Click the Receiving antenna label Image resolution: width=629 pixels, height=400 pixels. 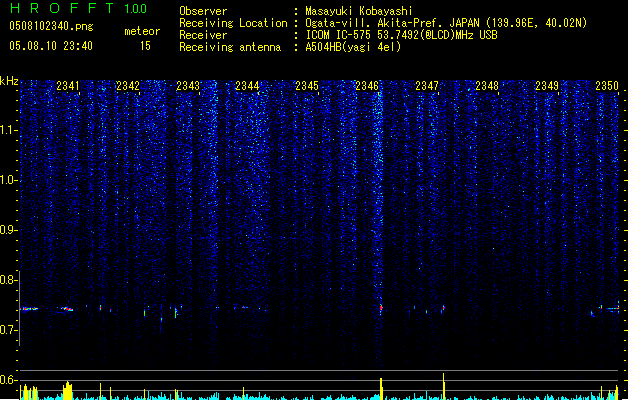tap(230, 47)
